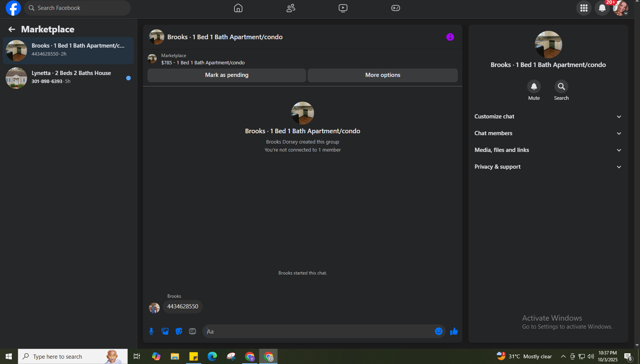
Task: Expand the Privacy & support section
Action: (548, 167)
